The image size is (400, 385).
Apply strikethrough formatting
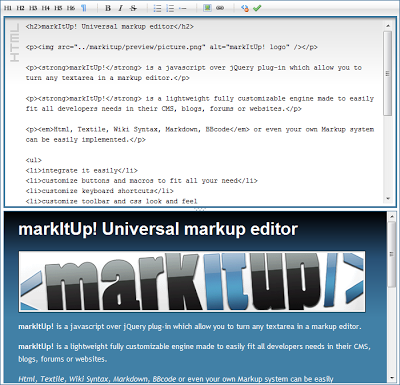[133, 8]
